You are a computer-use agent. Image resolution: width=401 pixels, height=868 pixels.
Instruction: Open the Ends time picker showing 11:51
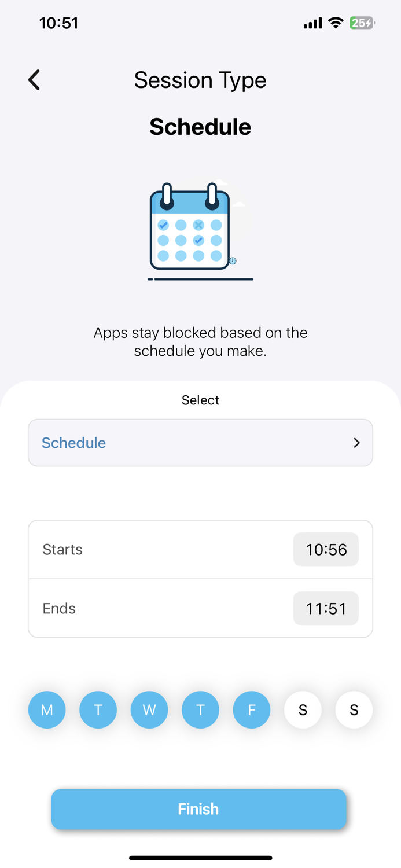click(326, 608)
